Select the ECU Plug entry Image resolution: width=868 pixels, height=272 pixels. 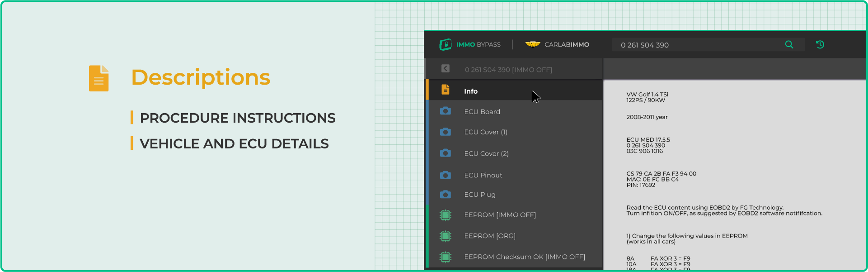click(x=480, y=195)
